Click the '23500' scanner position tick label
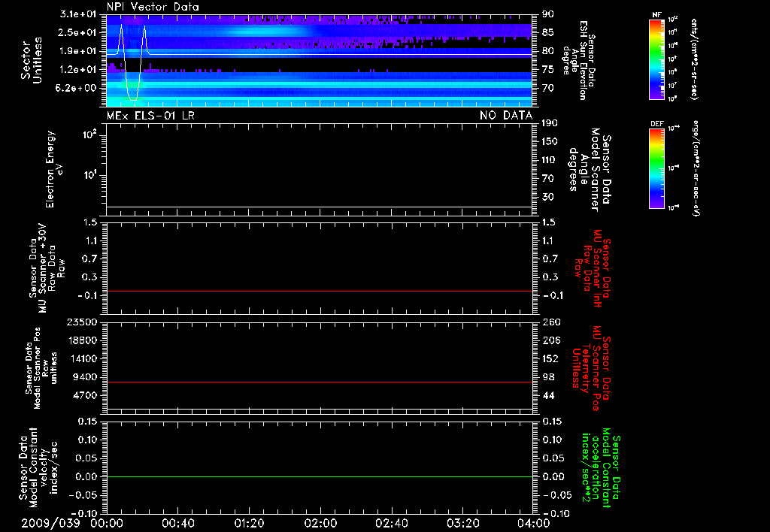770x532 pixels. point(81,322)
